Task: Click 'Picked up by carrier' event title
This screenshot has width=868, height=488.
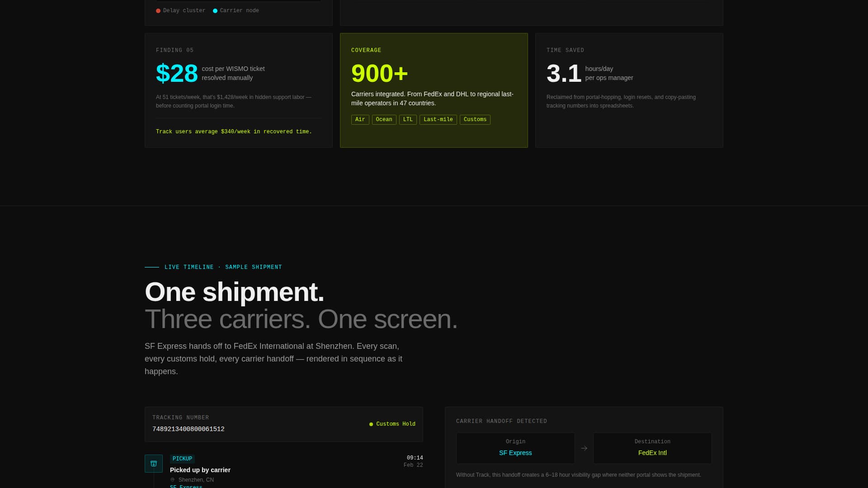Action: (x=200, y=470)
